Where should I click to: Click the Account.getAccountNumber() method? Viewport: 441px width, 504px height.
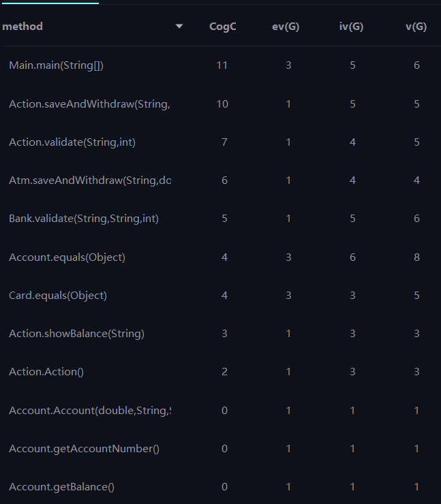tap(84, 449)
